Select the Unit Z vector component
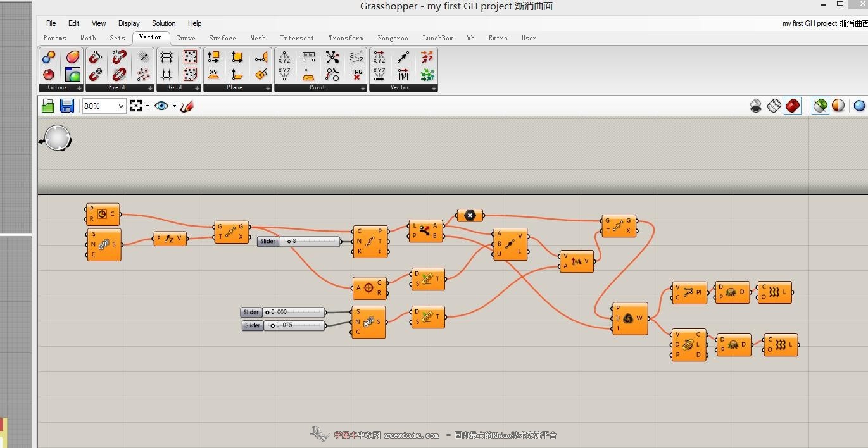The image size is (868, 448). pyautogui.click(x=170, y=239)
